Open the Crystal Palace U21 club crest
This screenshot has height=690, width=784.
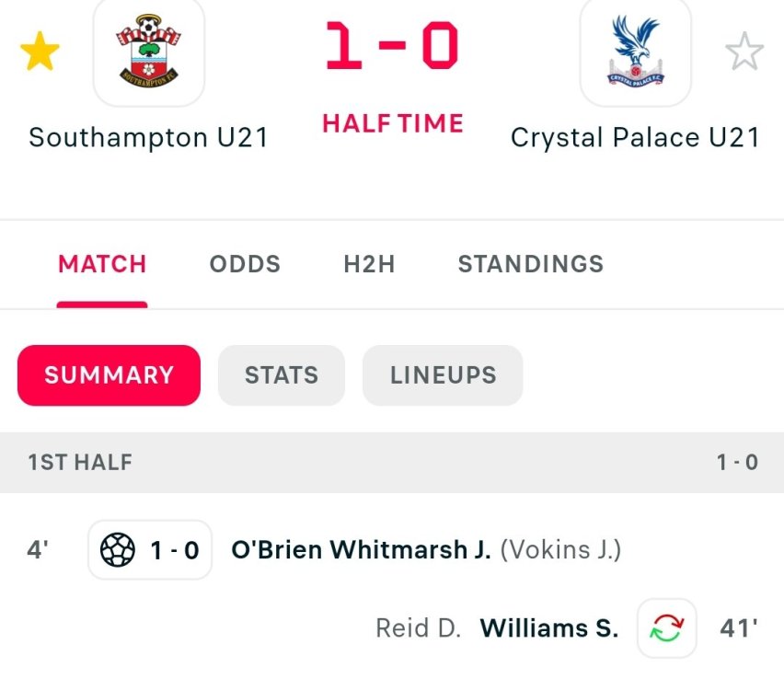tap(635, 52)
